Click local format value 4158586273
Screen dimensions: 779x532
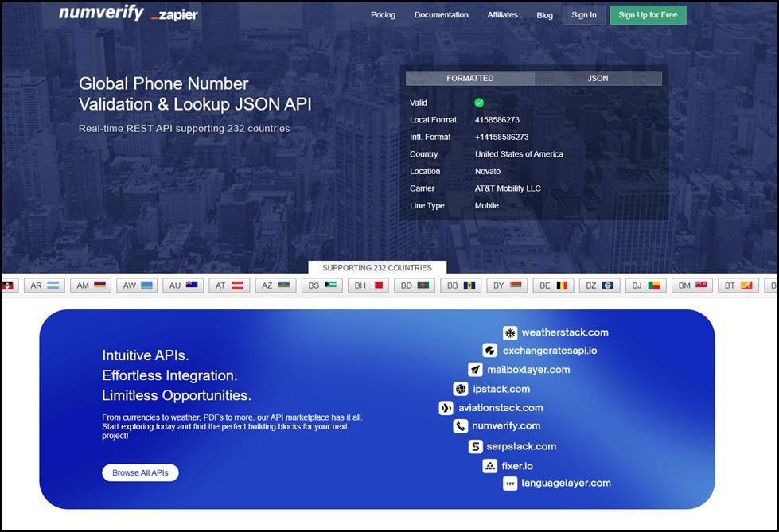[497, 120]
